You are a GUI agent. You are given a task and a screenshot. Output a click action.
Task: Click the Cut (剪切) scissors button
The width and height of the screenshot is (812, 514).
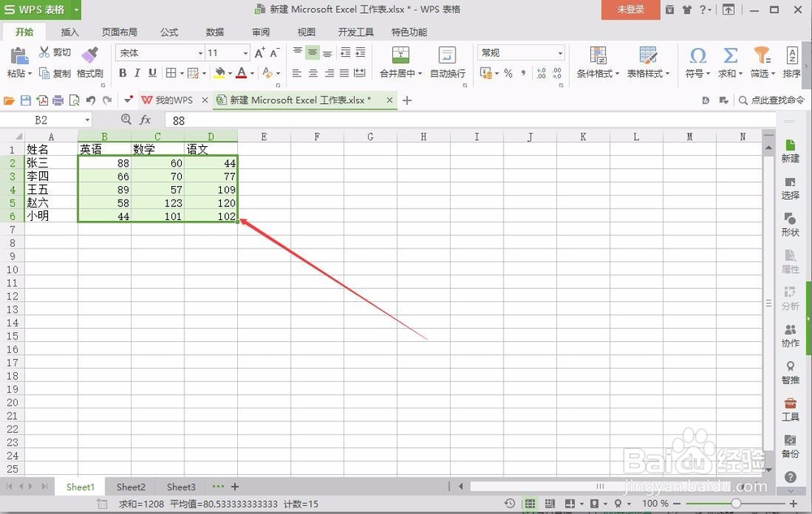55,52
